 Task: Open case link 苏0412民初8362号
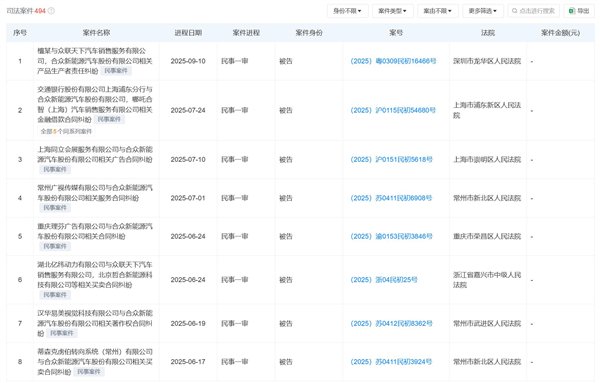tap(391, 324)
